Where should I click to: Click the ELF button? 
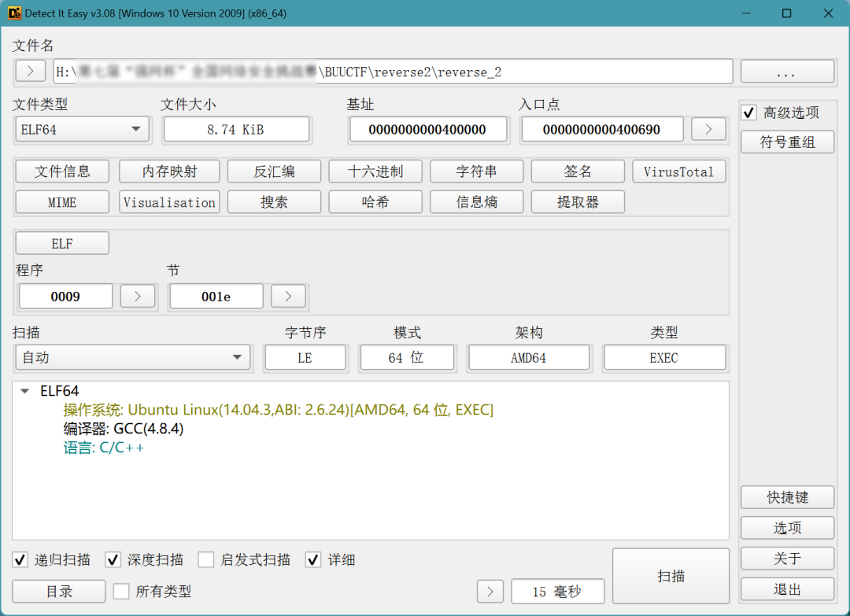[62, 243]
